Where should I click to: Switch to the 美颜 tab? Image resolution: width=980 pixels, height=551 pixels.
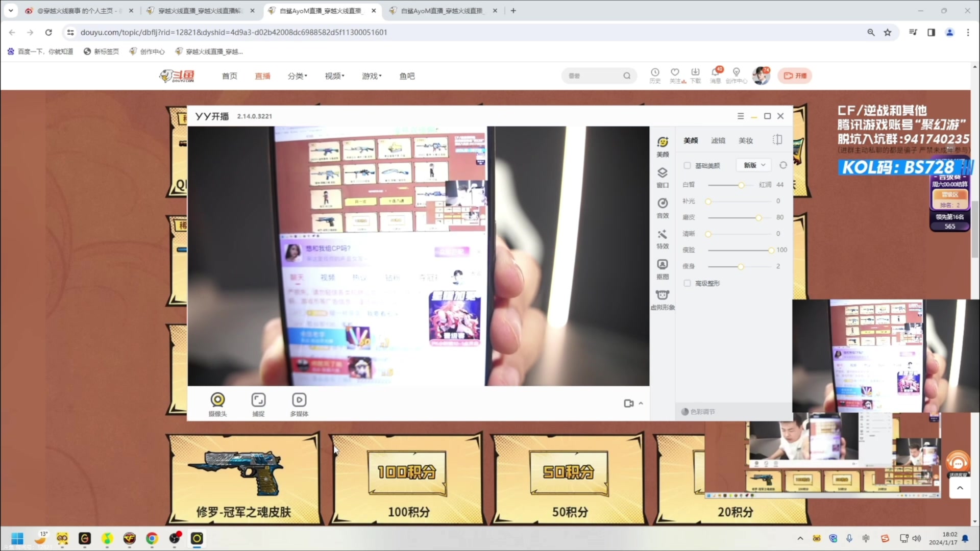pos(691,140)
